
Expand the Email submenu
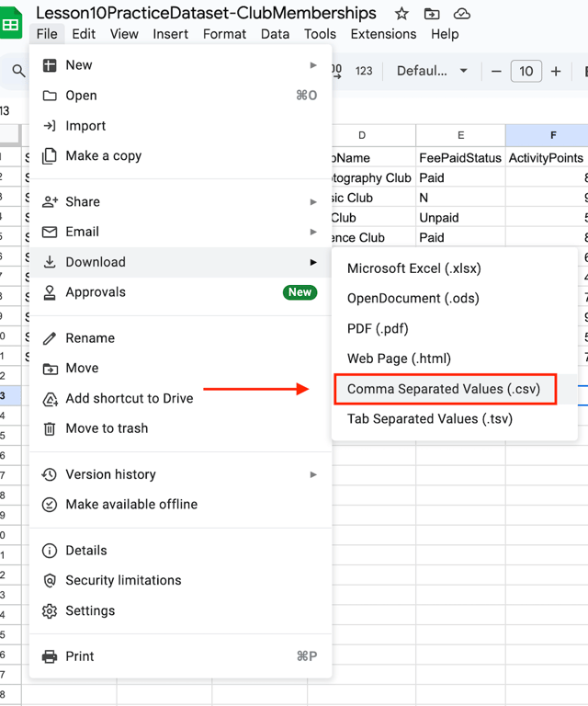tap(180, 232)
